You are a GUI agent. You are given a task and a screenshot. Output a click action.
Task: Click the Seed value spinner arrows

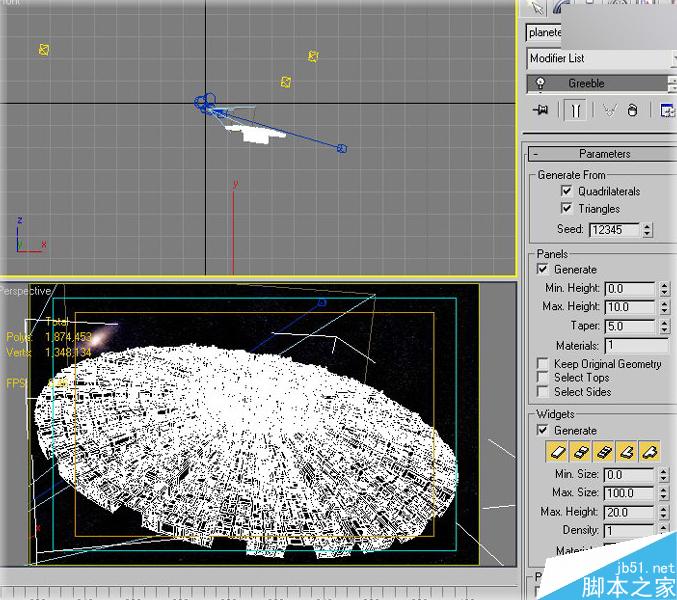647,230
